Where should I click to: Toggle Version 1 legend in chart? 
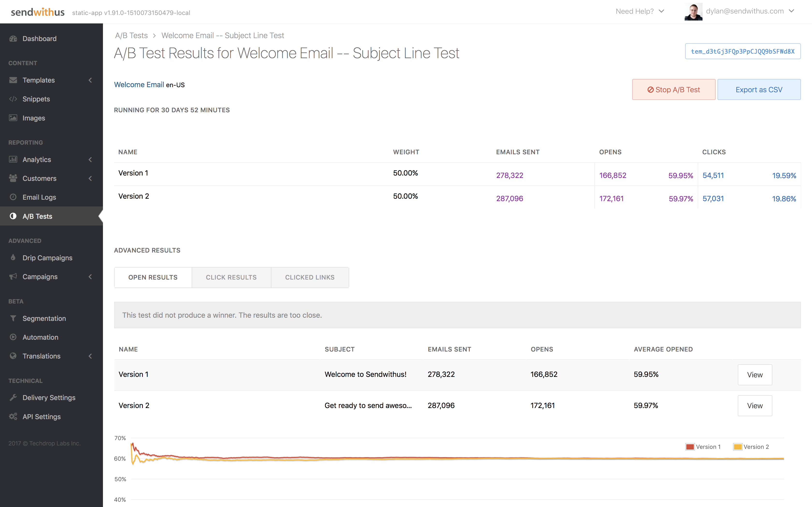coord(703,447)
